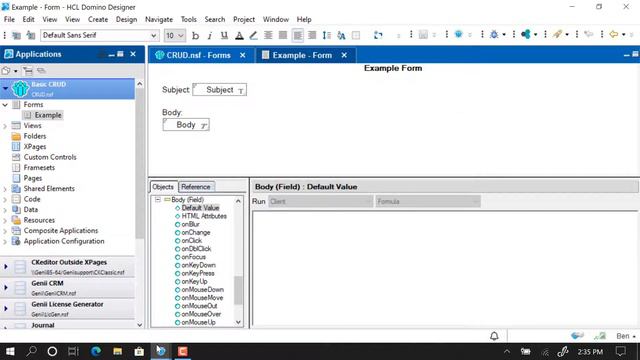This screenshot has height=360, width=640.
Task: Toggle italic formatting in toolbar
Action: click(x=210, y=36)
